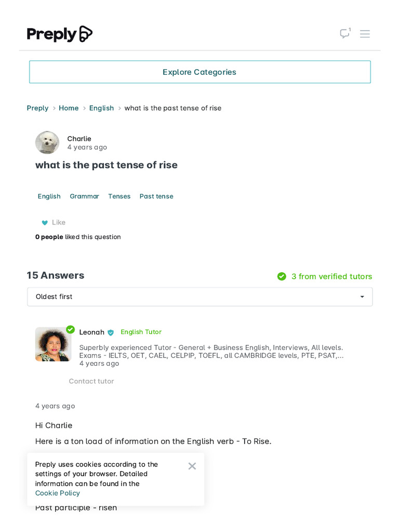The width and height of the screenshot is (399, 532).
Task: Click the green verified tutors checkmark
Action: pos(282,276)
